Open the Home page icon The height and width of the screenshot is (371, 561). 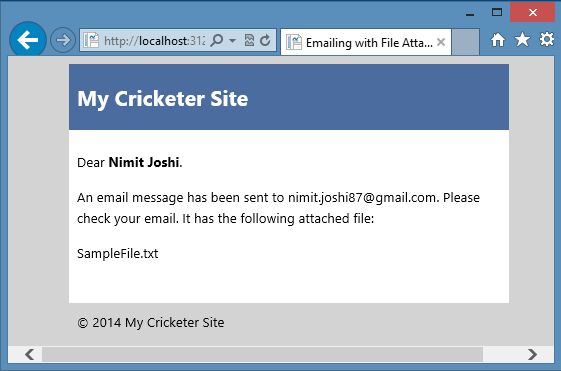coord(498,40)
